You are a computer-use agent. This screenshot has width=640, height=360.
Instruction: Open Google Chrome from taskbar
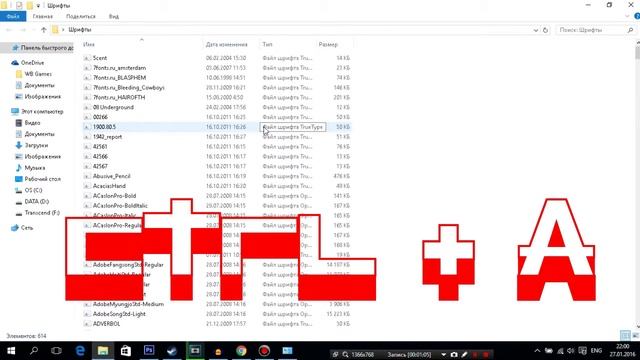(x=241, y=351)
